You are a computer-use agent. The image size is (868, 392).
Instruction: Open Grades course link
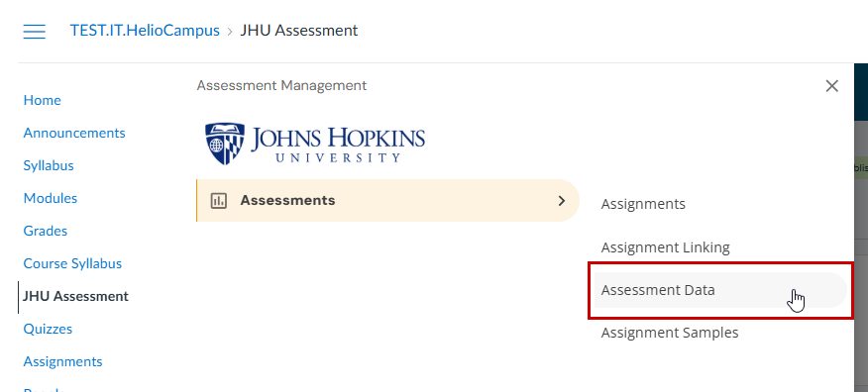pos(46,231)
